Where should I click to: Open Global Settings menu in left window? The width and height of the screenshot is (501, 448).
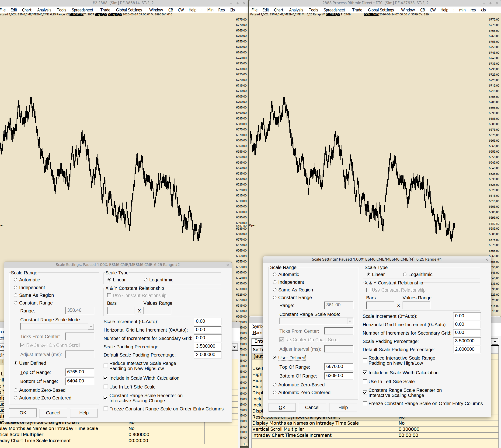(x=129, y=10)
